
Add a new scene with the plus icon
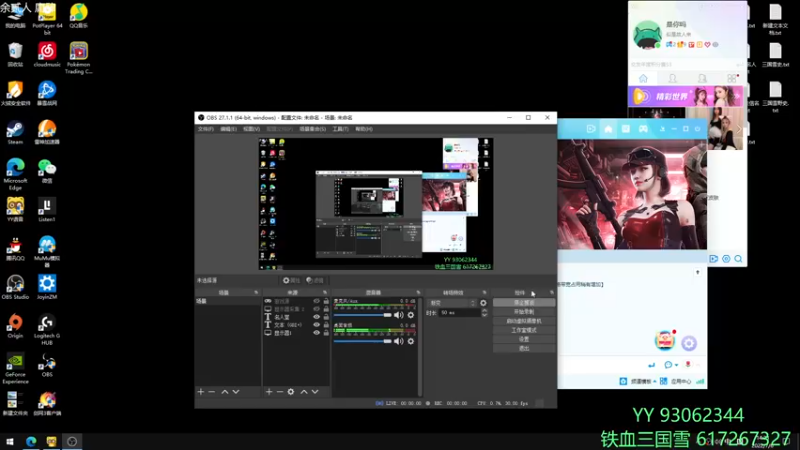[201, 392]
